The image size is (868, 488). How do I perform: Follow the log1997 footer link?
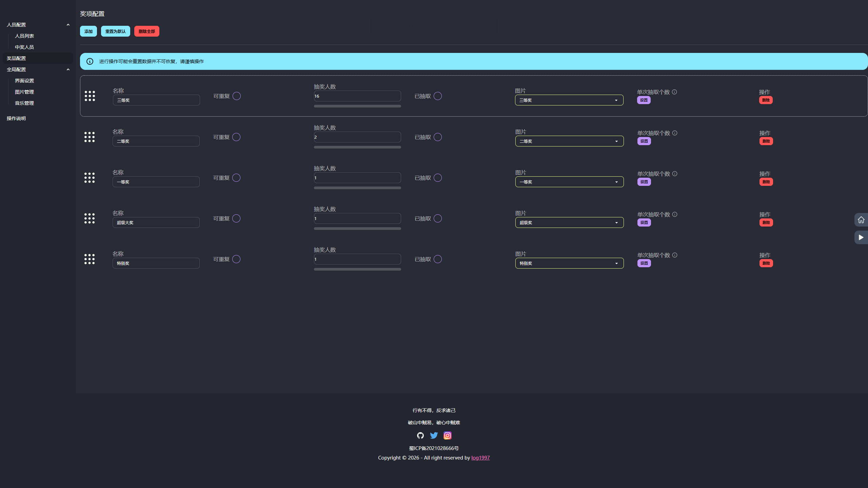pyautogui.click(x=480, y=458)
